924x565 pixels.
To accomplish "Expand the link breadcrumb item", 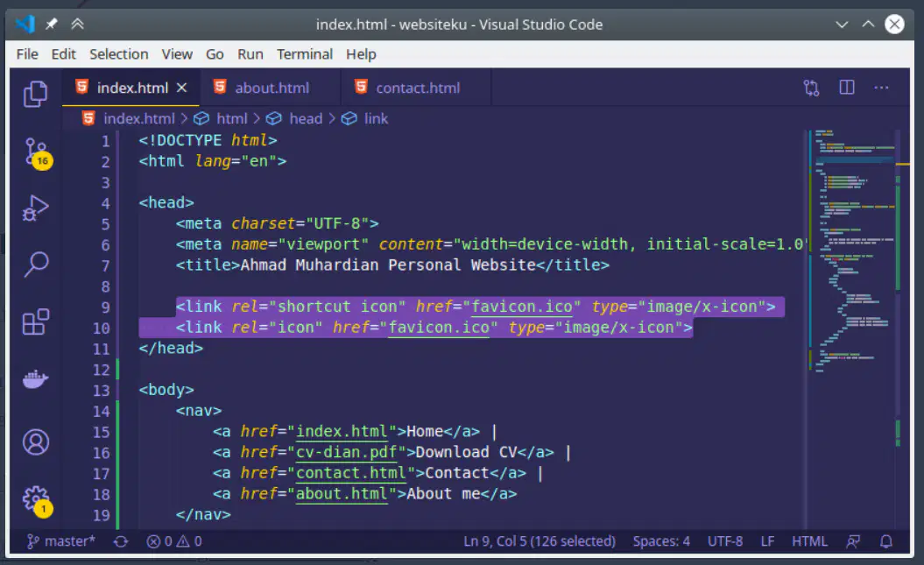I will [x=376, y=118].
